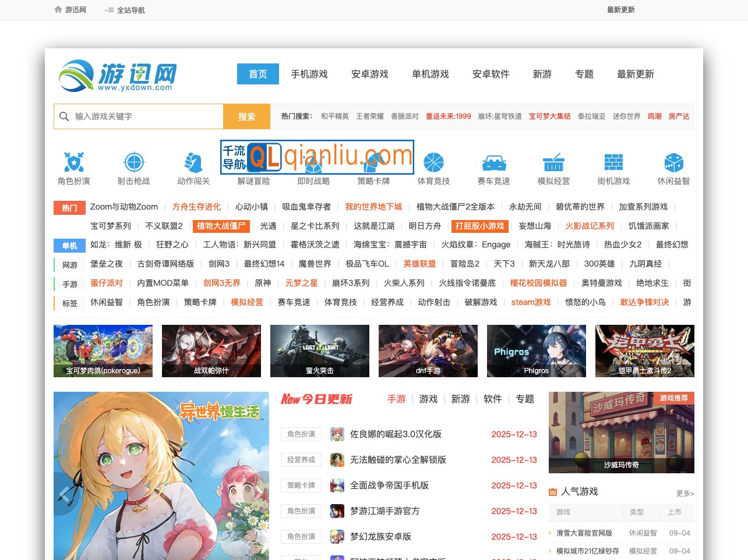Click the home icon beside 游迅网
Viewport: 748px width, 560px height.
58,9
